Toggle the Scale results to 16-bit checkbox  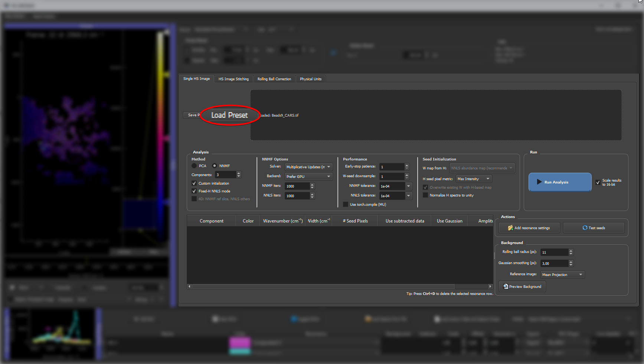pos(598,182)
